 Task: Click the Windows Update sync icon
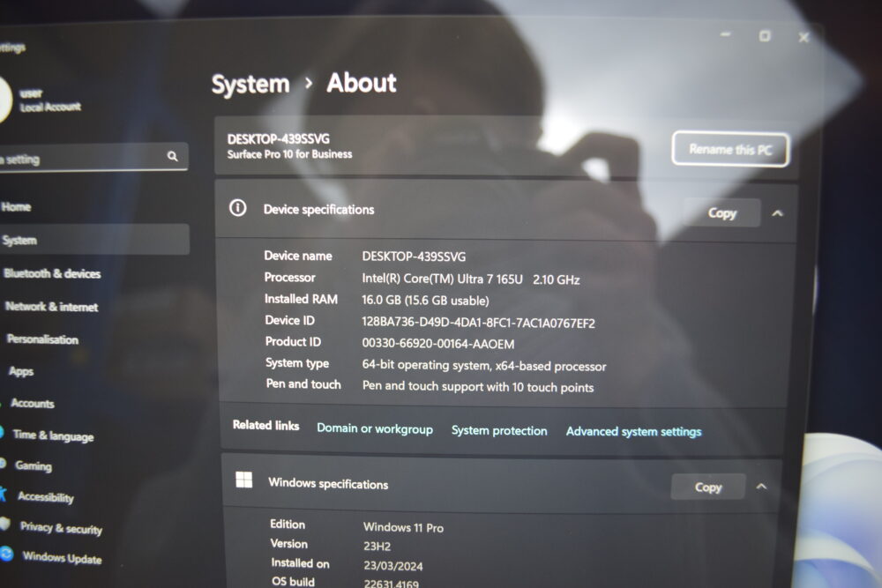tap(6, 554)
